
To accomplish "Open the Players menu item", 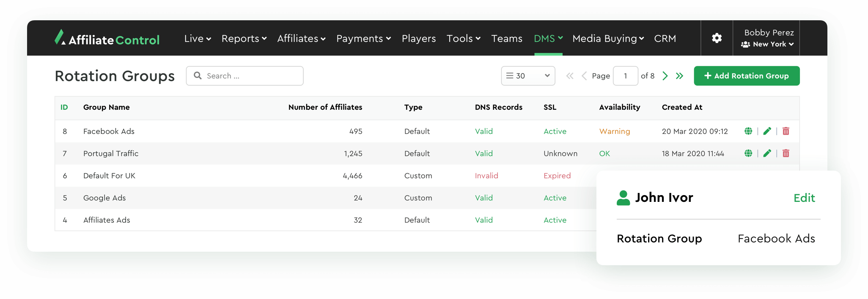I will (418, 38).
